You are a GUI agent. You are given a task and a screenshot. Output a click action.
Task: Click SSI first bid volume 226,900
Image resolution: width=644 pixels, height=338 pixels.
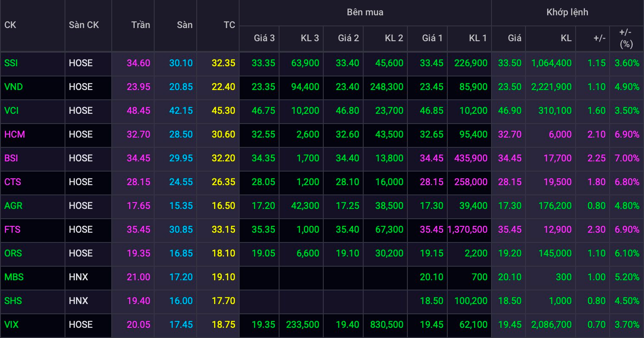(x=471, y=63)
